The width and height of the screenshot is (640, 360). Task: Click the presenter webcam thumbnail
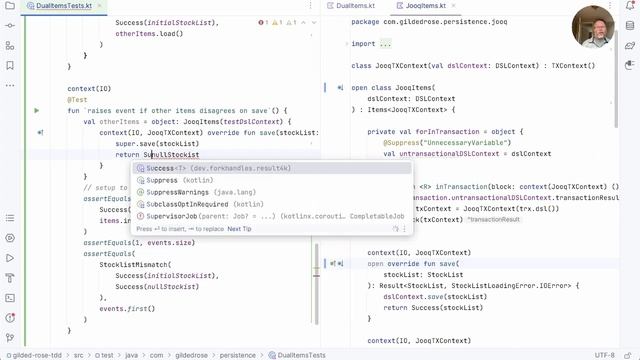click(x=593, y=27)
